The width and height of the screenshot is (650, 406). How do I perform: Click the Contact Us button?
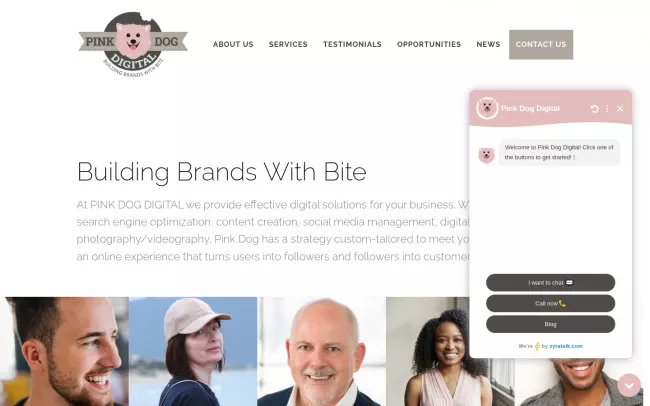[x=541, y=44]
